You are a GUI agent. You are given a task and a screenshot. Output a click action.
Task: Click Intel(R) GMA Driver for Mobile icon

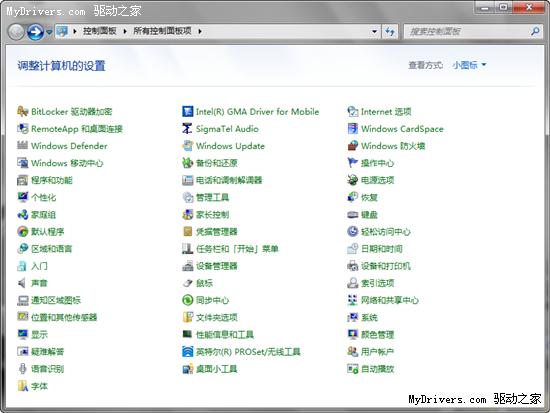click(x=188, y=112)
